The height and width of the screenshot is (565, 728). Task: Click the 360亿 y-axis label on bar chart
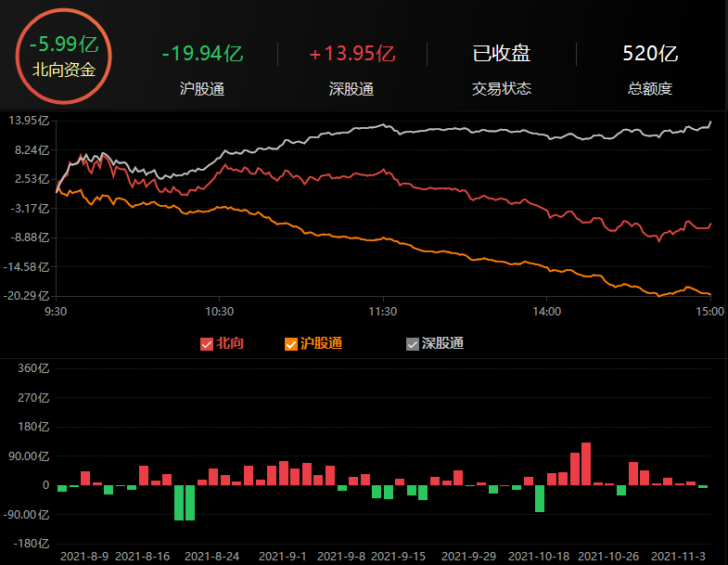tap(32, 368)
